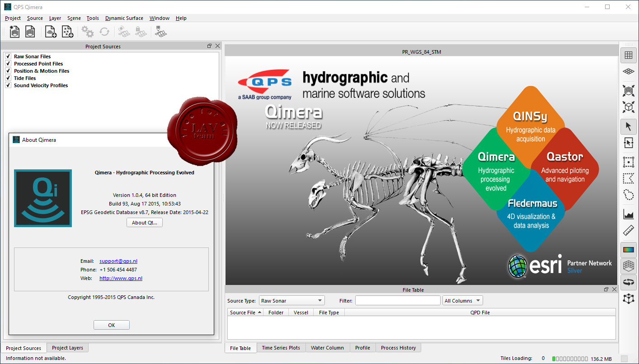639x364 pixels.
Task: Click the bounding box cube icon
Action: tap(628, 299)
